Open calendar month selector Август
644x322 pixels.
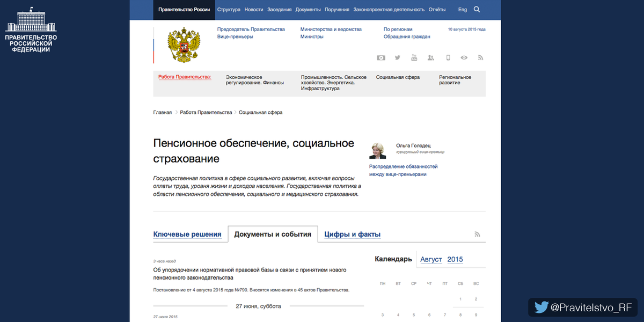(431, 259)
